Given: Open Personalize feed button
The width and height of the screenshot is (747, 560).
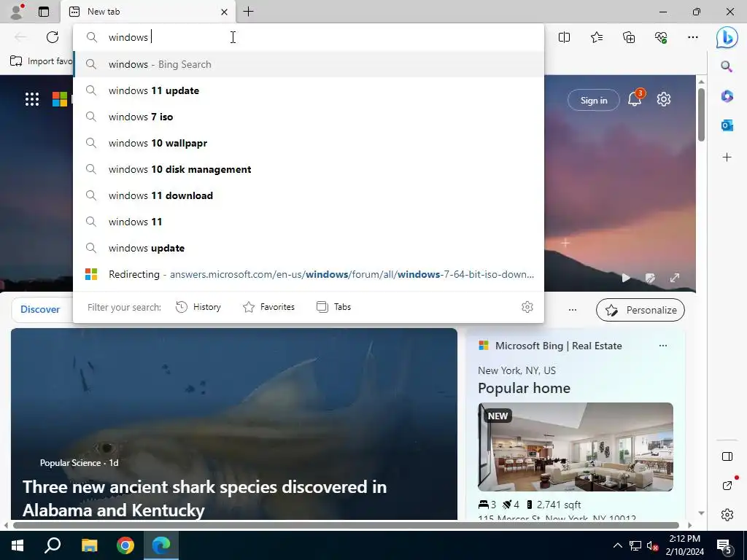Looking at the screenshot, I should (640, 310).
